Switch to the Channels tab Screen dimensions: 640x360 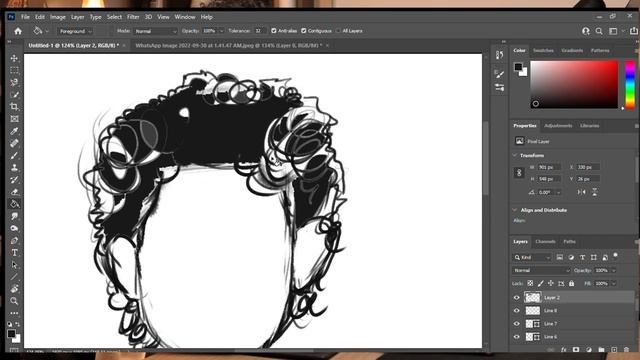[x=545, y=242]
